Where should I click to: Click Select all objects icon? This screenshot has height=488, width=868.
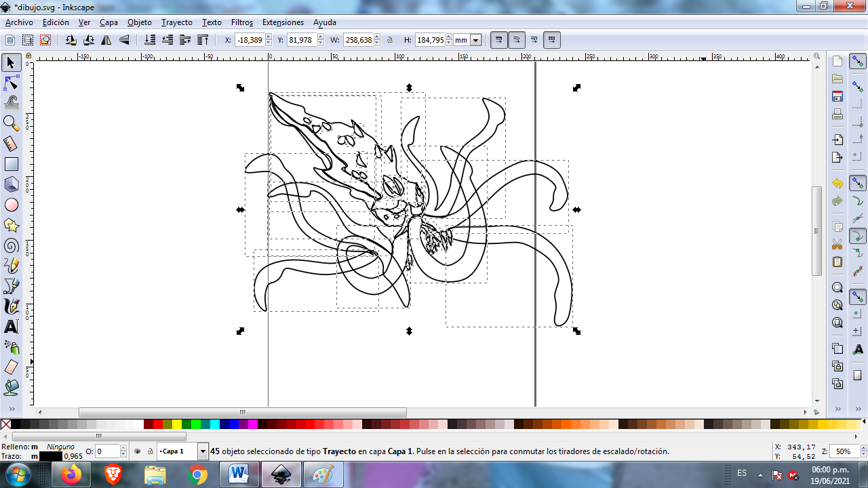point(10,40)
